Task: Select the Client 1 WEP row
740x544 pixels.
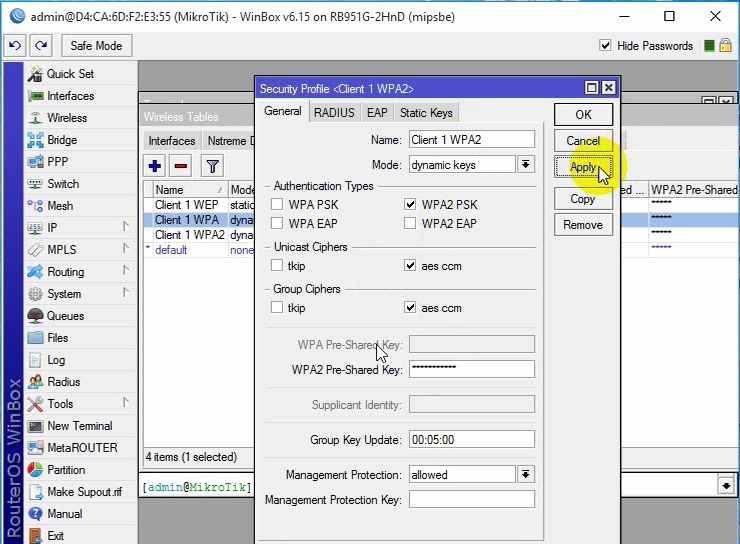Action: [x=199, y=205]
